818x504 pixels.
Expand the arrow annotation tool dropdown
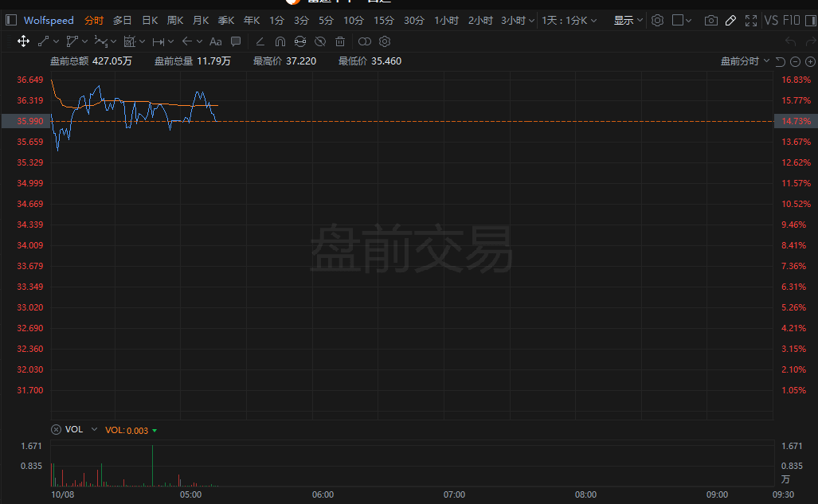199,41
